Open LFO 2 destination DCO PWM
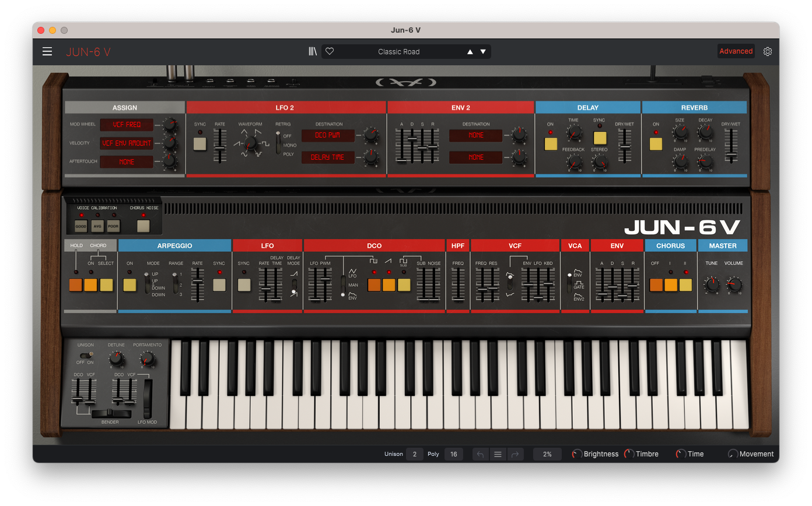This screenshot has height=506, width=812. tap(328, 135)
